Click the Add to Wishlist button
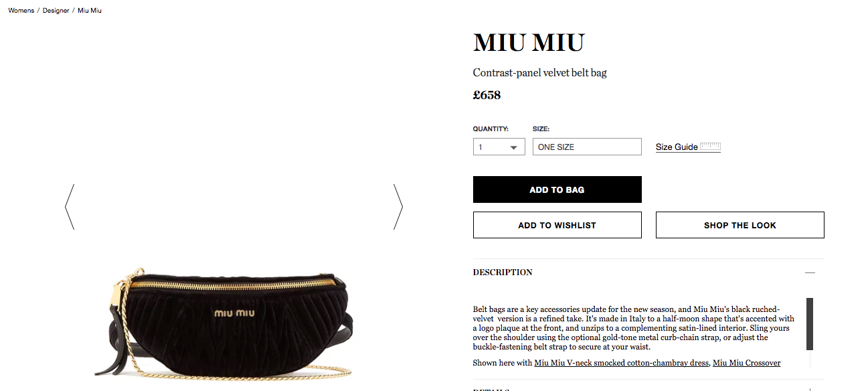Screen dimensions: 868x391 [557, 225]
